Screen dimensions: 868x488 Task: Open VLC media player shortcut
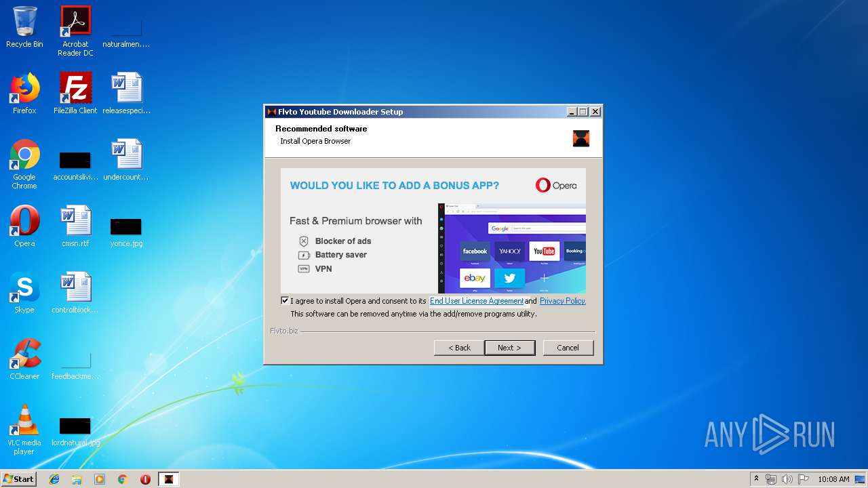[24, 430]
